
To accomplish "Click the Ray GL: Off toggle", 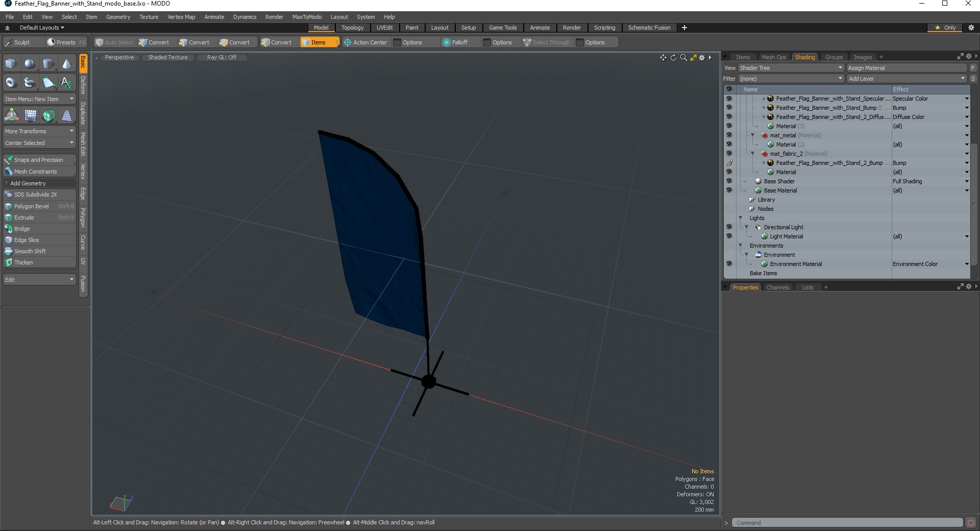I will pyautogui.click(x=222, y=57).
